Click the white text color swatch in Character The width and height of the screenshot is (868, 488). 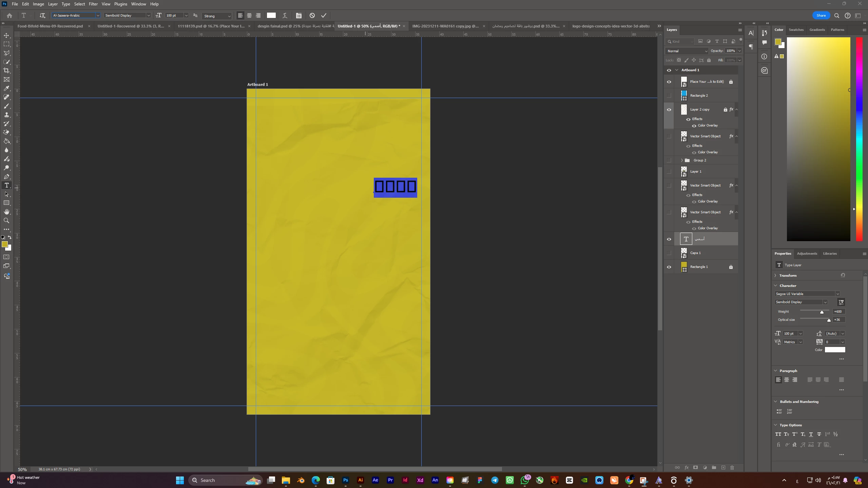[835, 350]
